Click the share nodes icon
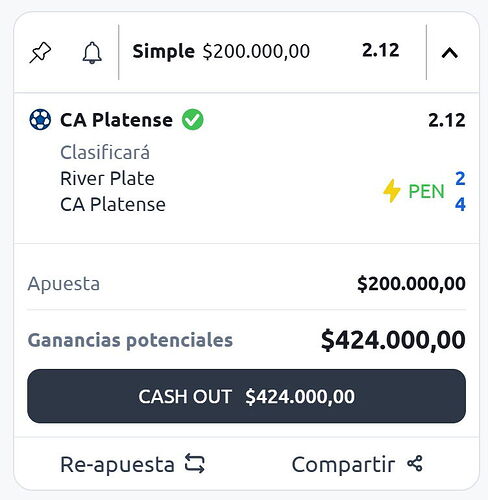488x500 pixels. (415, 464)
